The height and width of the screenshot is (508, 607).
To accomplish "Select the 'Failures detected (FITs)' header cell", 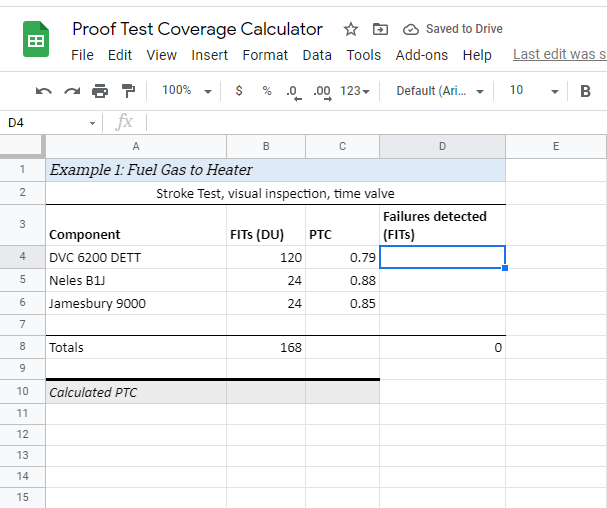I will (442, 225).
